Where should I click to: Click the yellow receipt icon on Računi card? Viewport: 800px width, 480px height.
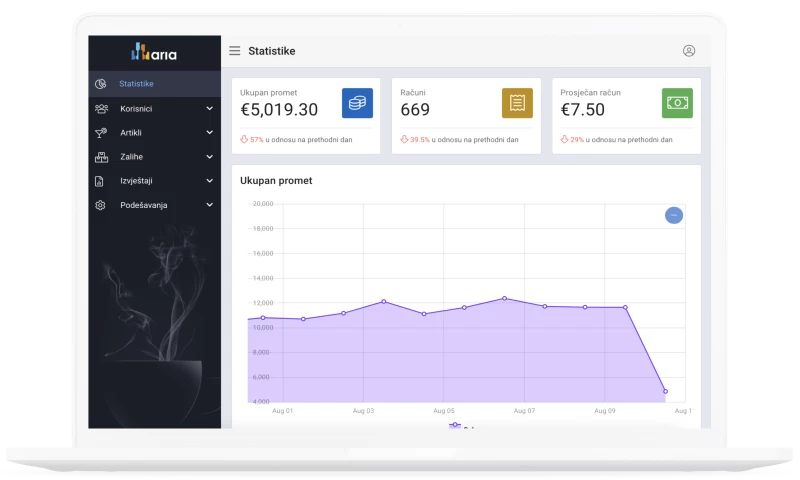(517, 103)
